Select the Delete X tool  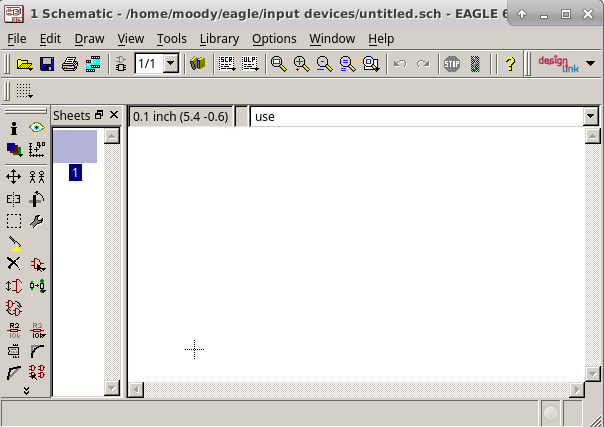13,263
